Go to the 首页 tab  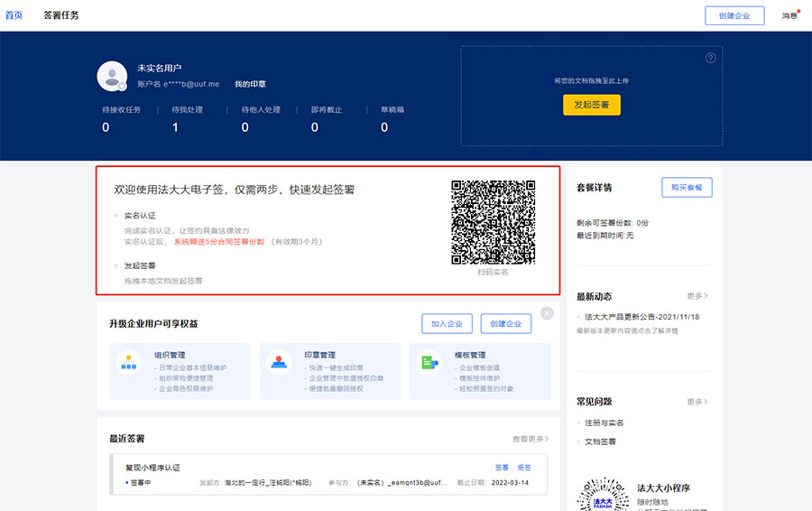(14, 15)
